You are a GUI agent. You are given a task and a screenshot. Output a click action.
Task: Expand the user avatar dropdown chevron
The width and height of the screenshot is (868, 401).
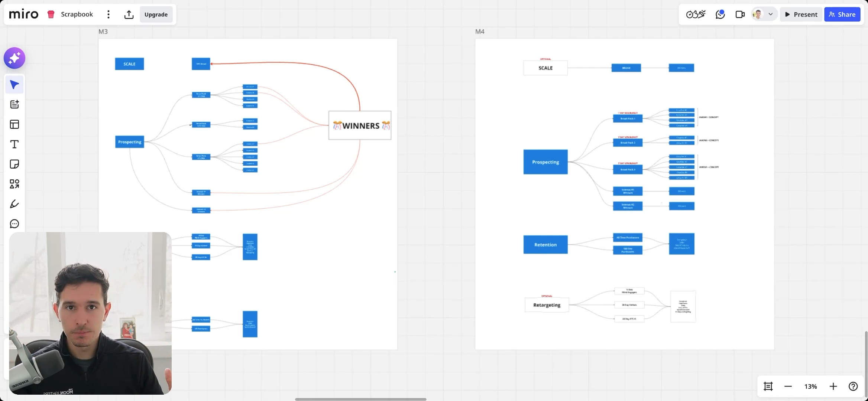click(x=771, y=14)
